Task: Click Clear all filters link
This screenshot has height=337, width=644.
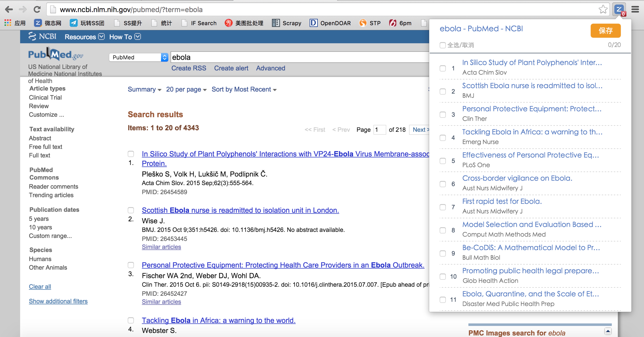Action: pyautogui.click(x=40, y=286)
